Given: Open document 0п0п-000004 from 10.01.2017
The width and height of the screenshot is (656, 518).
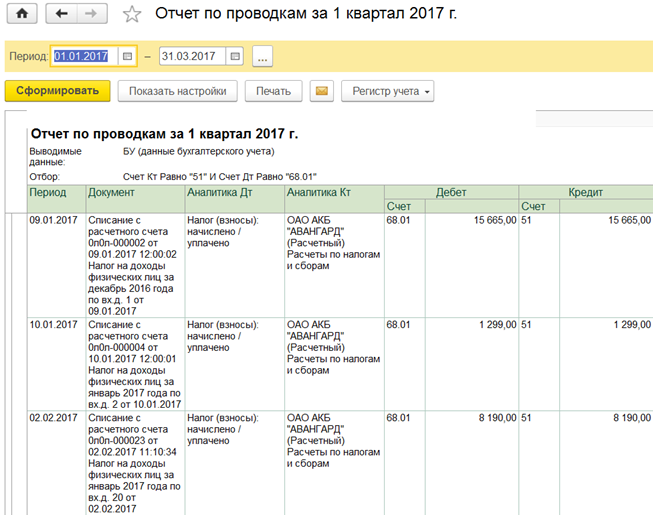Looking at the screenshot, I should pyautogui.click(x=135, y=364).
